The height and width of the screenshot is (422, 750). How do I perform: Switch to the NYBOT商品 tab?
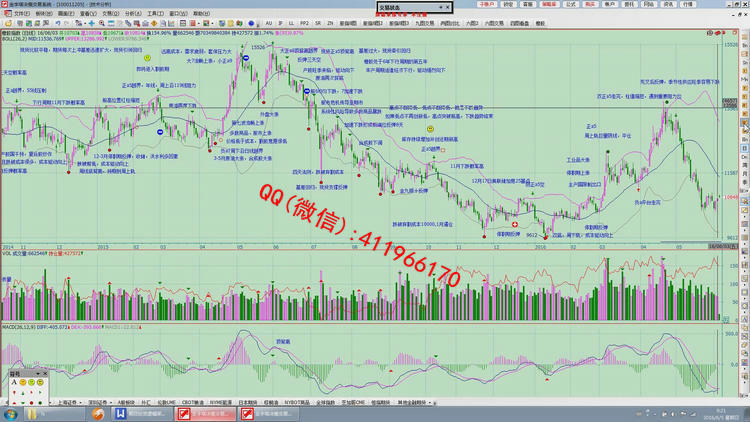[297, 403]
